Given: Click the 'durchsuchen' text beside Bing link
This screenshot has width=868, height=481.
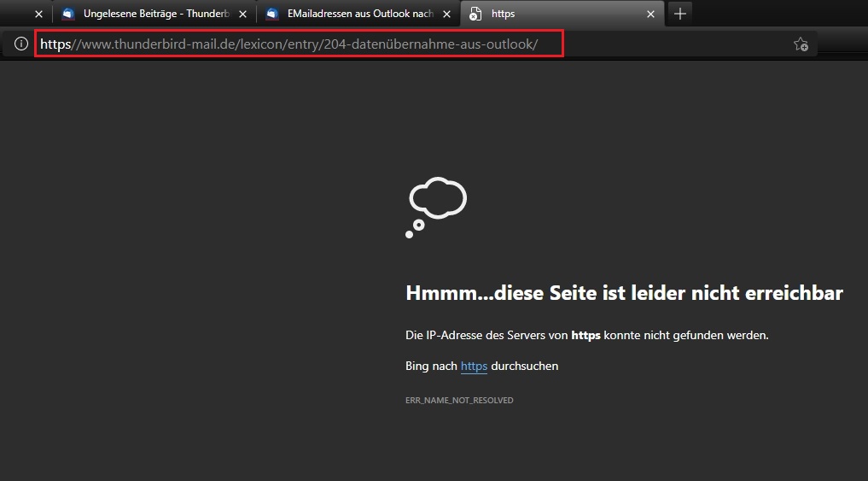Looking at the screenshot, I should (524, 366).
